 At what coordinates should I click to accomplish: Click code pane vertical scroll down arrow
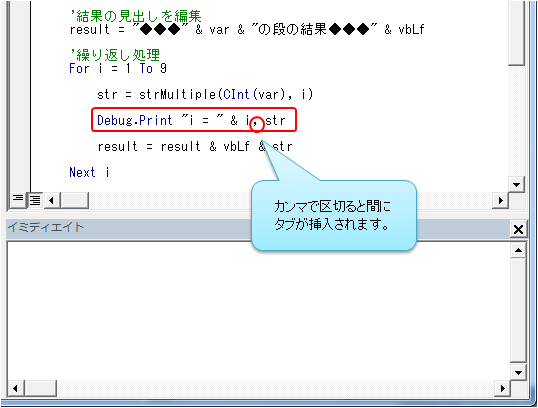[516, 184]
